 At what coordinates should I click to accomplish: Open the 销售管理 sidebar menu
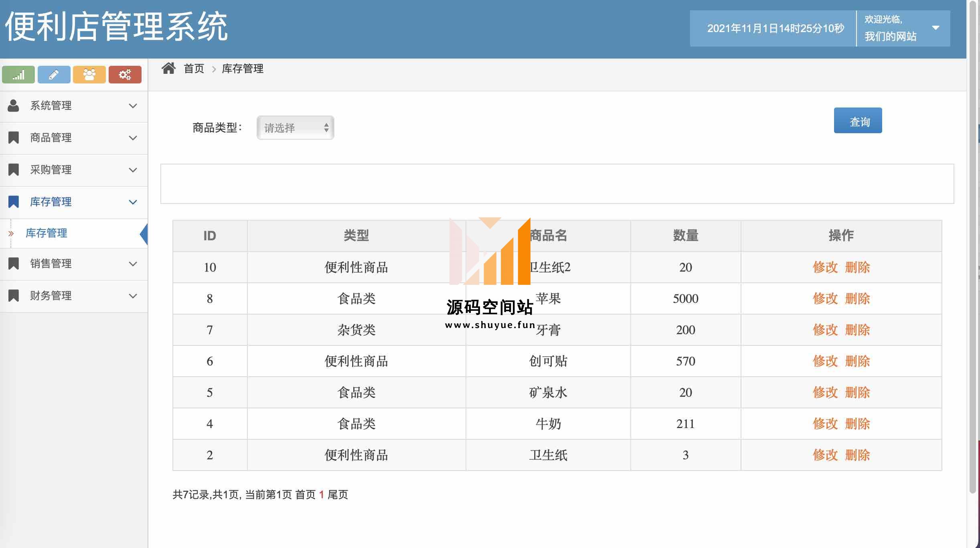(74, 264)
